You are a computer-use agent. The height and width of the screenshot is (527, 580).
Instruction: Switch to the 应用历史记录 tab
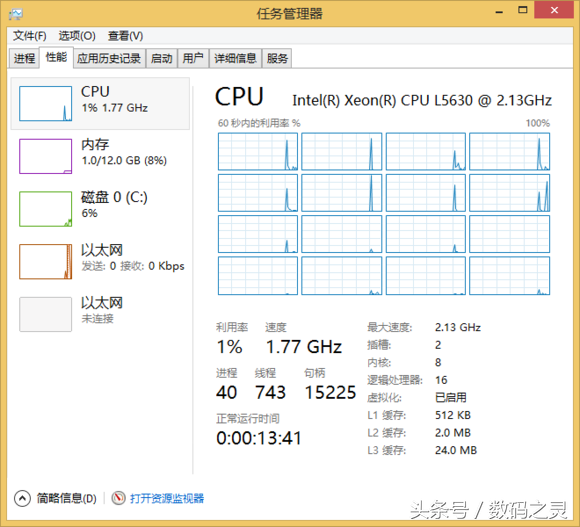pos(109,58)
